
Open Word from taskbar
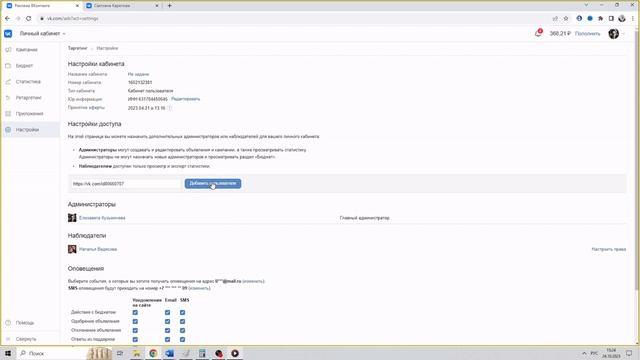click(169, 353)
